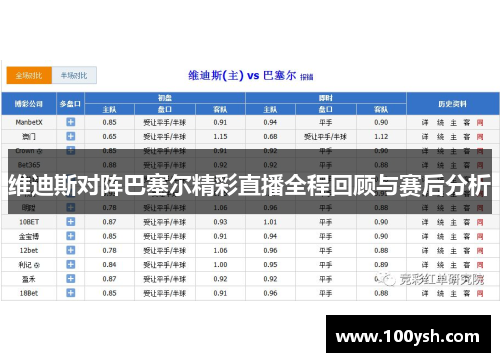Expand the plus icon in 金宝博 row
This screenshot has width=500, height=362.
click(71, 236)
